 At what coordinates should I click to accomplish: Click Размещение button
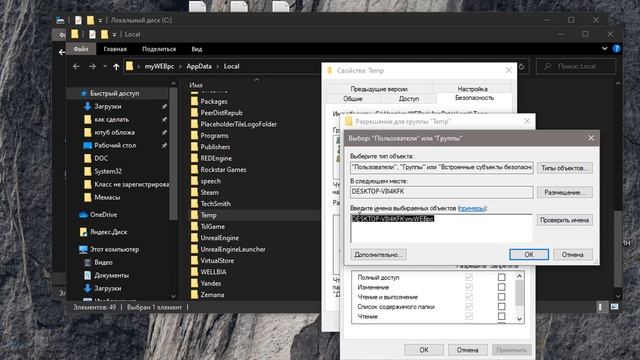(x=564, y=192)
